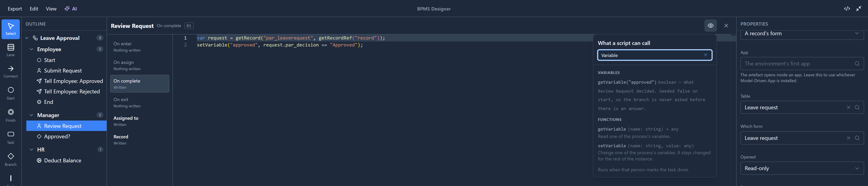Clear the Which form Leave request value

(848, 138)
